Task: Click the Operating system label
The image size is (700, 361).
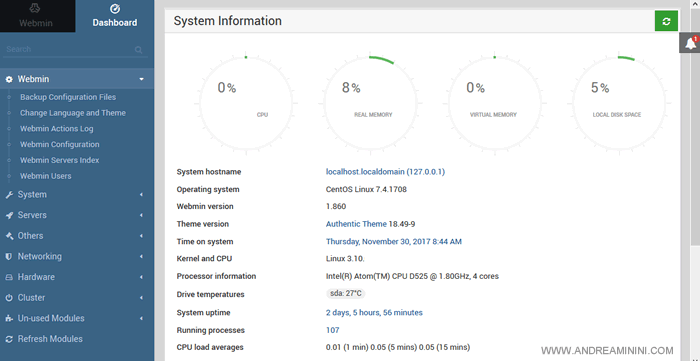Action: 208,190
